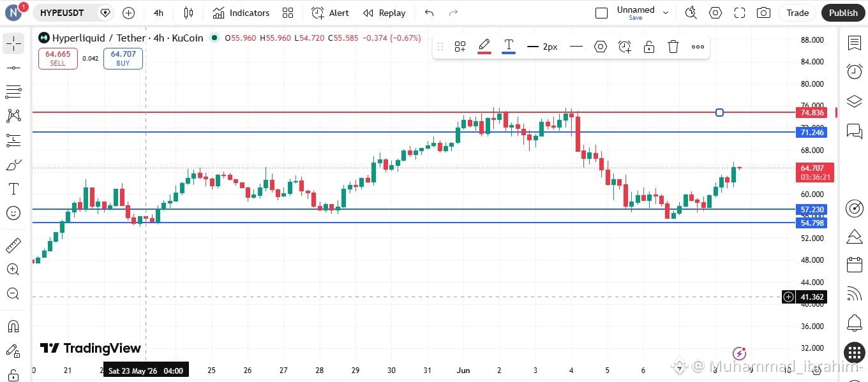Open indicator templates grid
The width and height of the screenshot is (868, 382).
288,13
